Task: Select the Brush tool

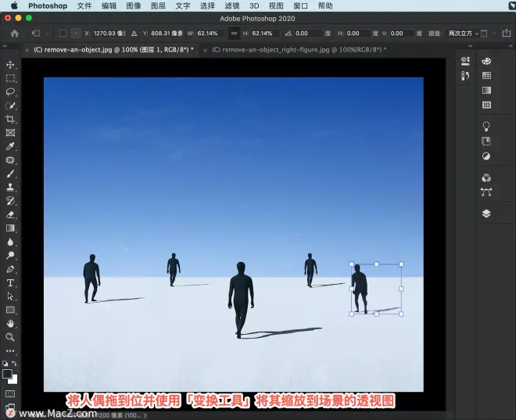Action: pos(10,174)
